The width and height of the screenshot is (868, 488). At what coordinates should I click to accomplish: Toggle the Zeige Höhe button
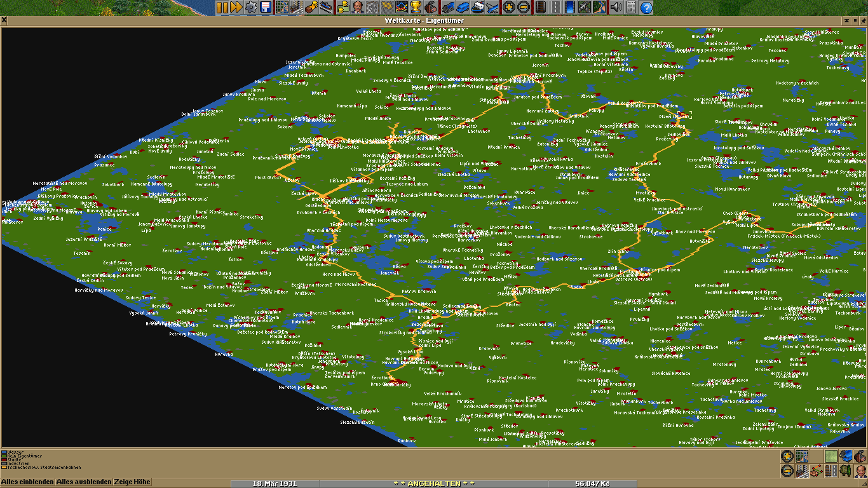(x=133, y=482)
